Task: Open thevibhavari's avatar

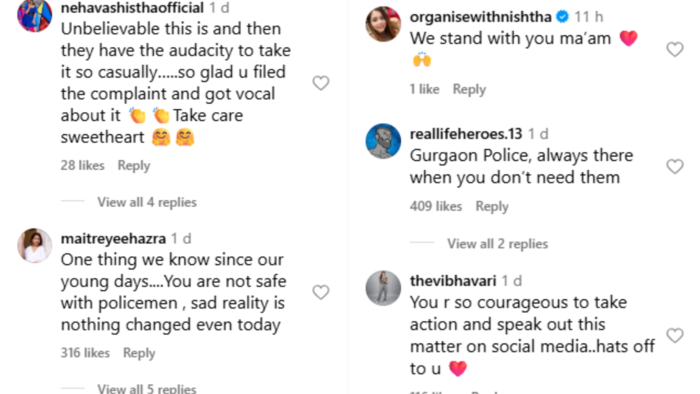Action: point(383,288)
